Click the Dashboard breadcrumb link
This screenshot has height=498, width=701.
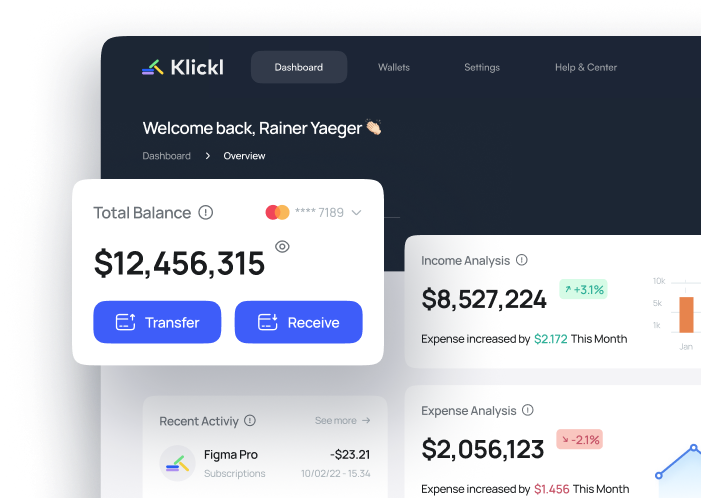166,156
